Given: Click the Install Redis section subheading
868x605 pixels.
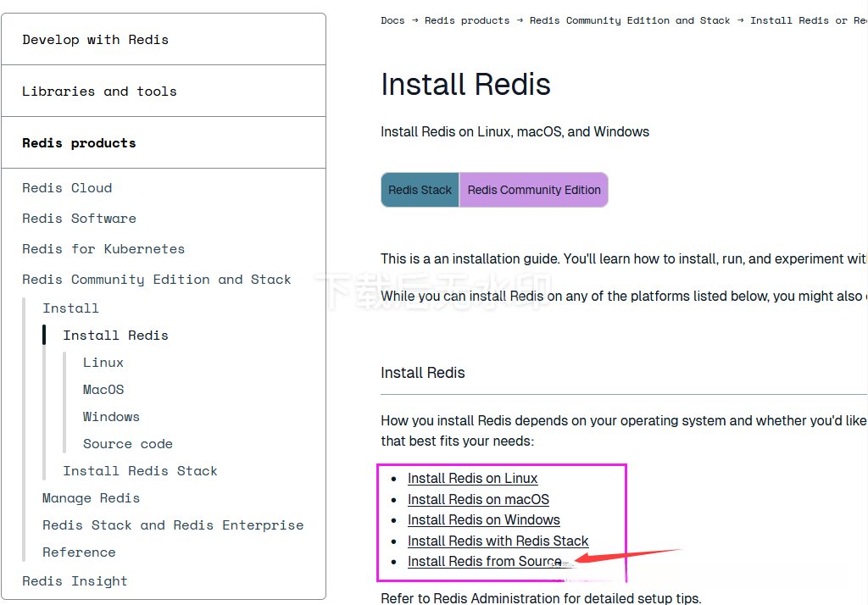Looking at the screenshot, I should click(423, 373).
